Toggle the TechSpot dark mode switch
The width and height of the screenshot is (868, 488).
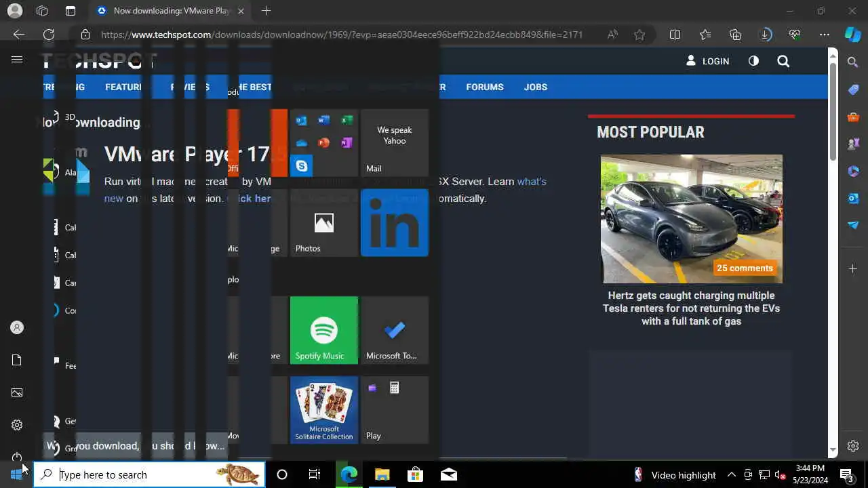coord(753,61)
